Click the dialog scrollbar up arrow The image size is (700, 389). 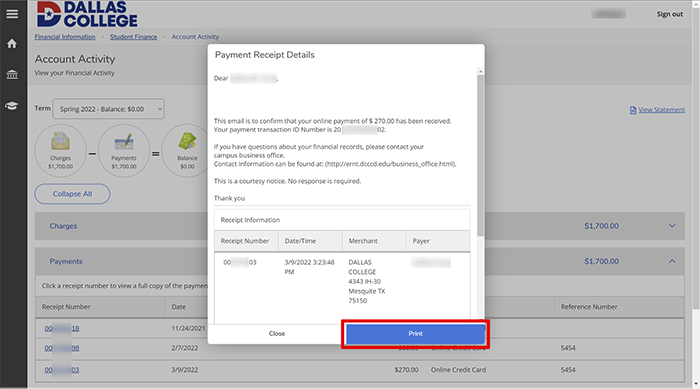[480, 71]
